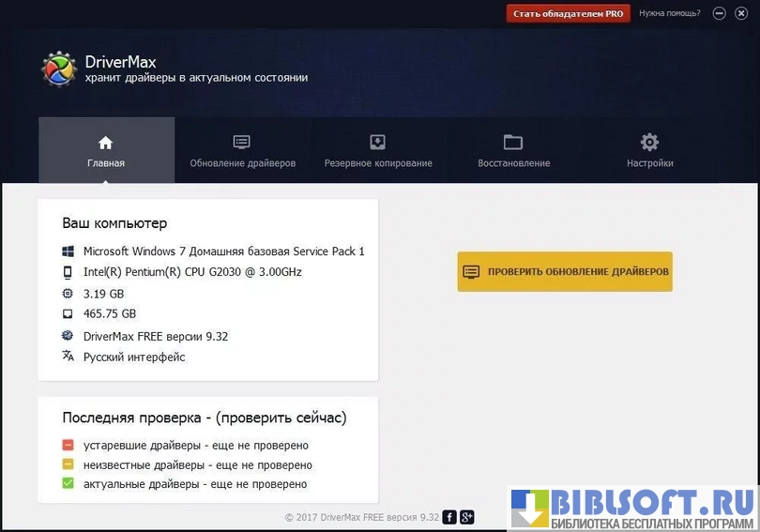760x532 pixels.
Task: Click the home icon on Главная tab
Action: [105, 143]
